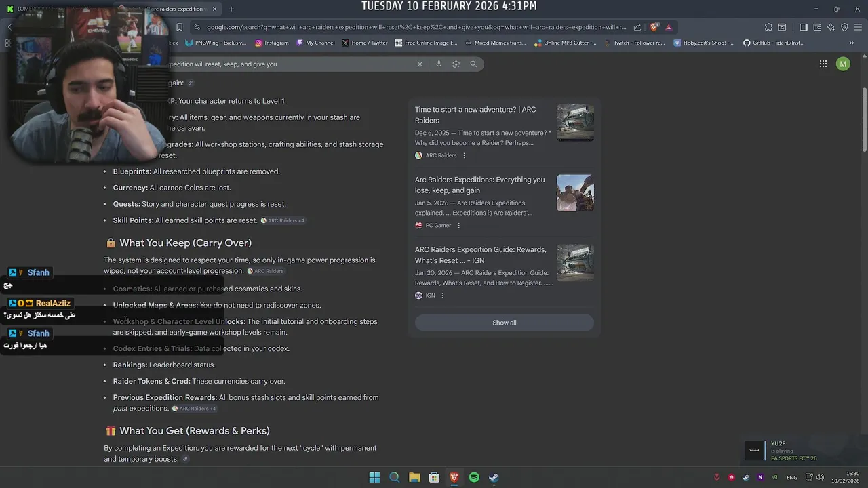
Task: Open Home / Twitter bookmark
Action: coord(365,43)
